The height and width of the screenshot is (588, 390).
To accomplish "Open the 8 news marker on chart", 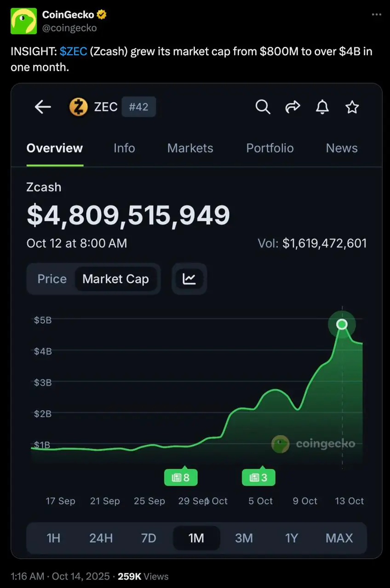I will [x=181, y=478].
